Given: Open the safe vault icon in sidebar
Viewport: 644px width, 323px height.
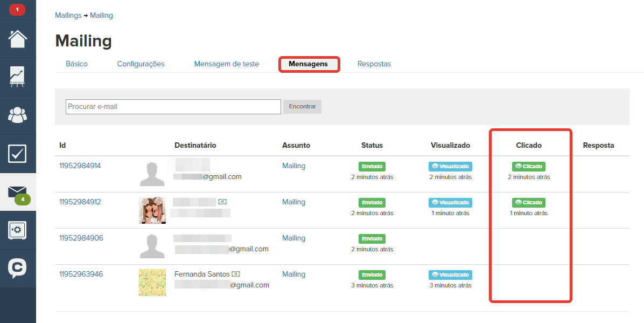Looking at the screenshot, I should click(x=18, y=230).
